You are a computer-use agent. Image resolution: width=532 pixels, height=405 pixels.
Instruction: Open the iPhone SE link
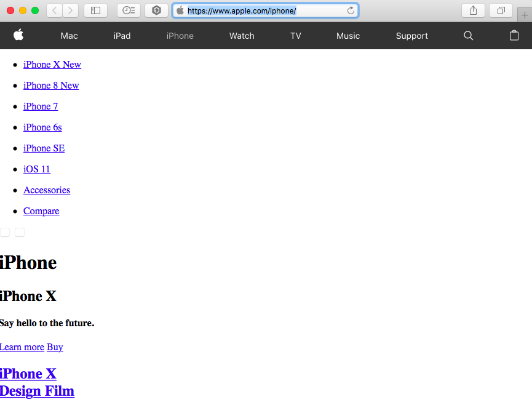click(44, 148)
